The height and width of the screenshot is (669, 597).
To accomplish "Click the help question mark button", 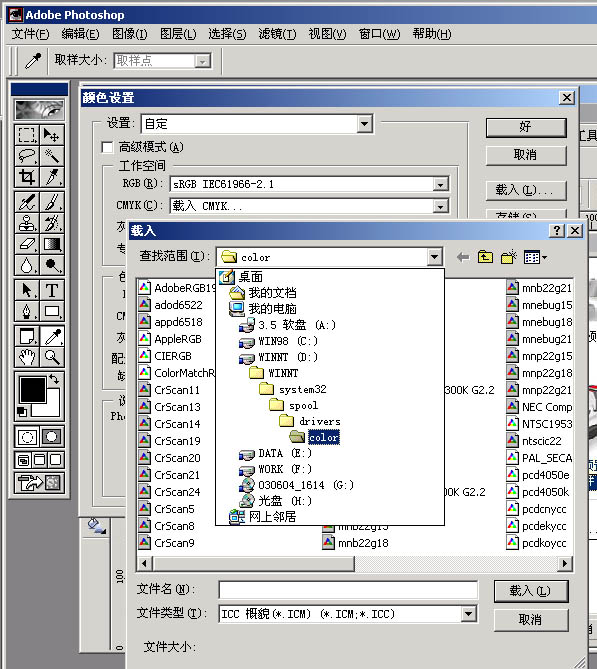I will 556,231.
